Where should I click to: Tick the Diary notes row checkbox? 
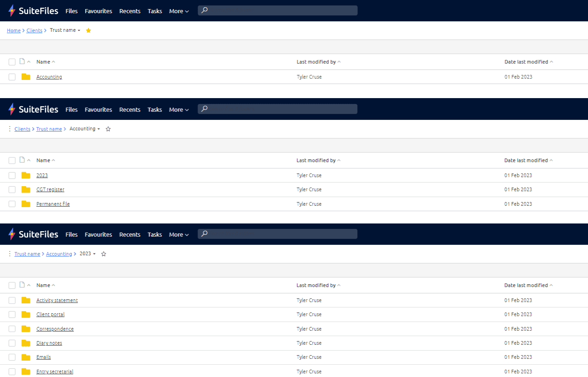pyautogui.click(x=12, y=343)
